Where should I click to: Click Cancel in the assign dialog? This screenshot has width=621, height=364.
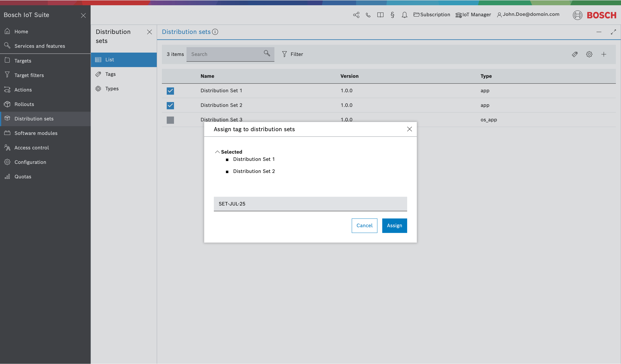pyautogui.click(x=364, y=225)
